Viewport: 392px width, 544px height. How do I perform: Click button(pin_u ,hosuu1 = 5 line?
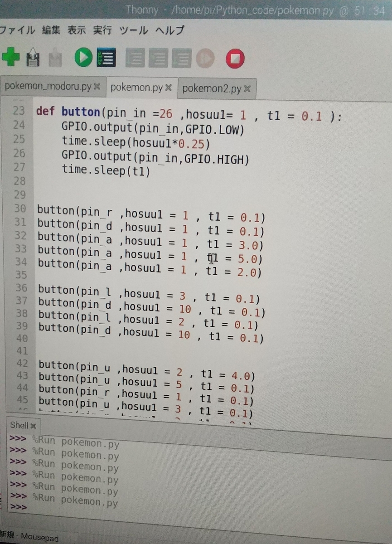[x=146, y=384]
